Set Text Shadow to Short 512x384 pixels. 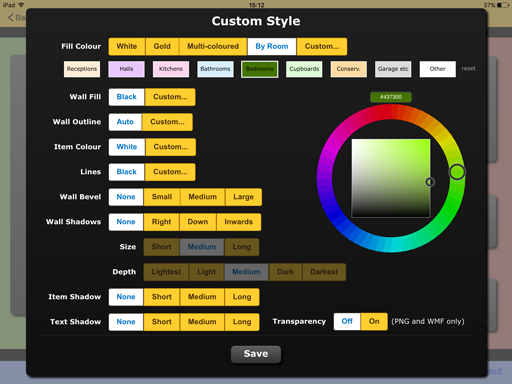click(162, 322)
